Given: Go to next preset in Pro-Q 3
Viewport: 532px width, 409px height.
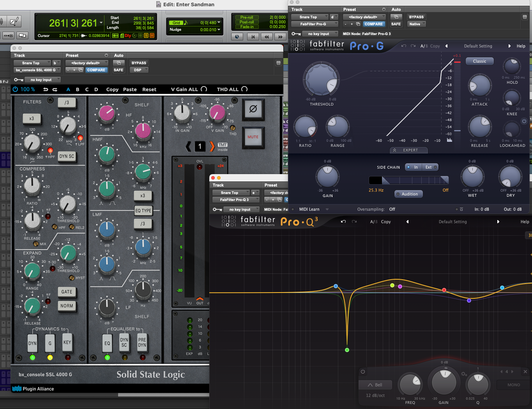Looking at the screenshot, I should pos(498,222).
